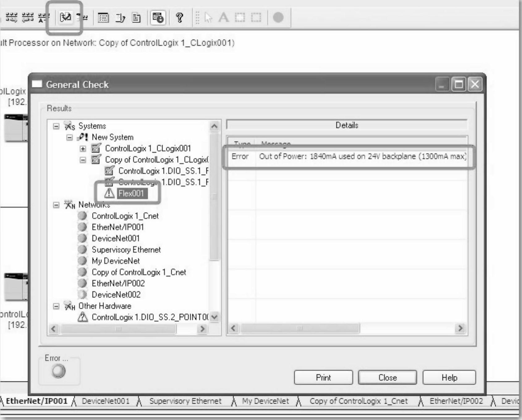Select the Out of Power error row
The width and height of the screenshot is (522, 420).
347,156
